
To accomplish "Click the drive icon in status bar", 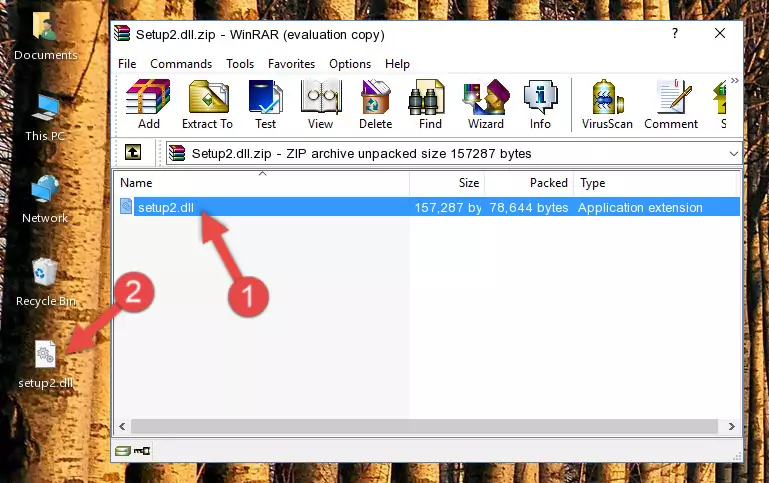I will point(123,451).
